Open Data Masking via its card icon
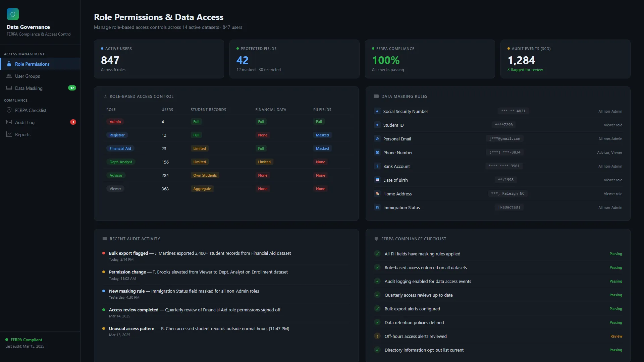 [x=9, y=88]
